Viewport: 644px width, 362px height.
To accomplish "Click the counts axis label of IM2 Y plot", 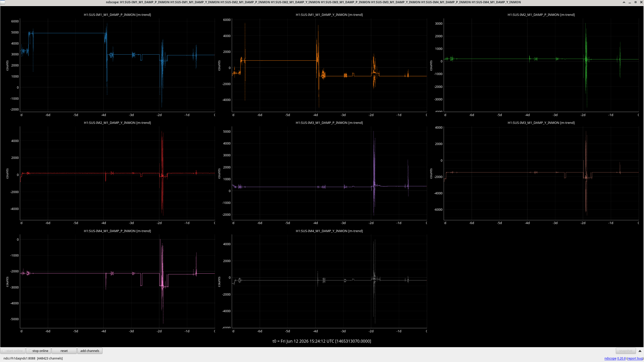I will pyautogui.click(x=7, y=173).
